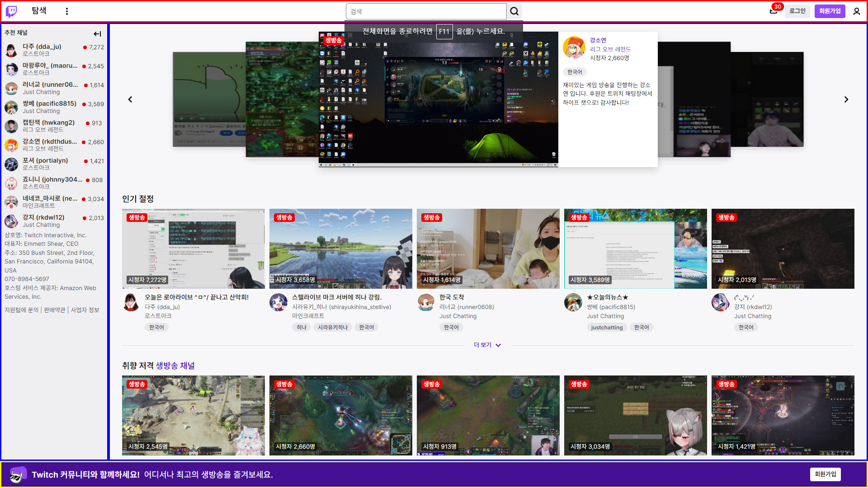
Task: Click 한국어 tag in featured stream panel
Action: 575,72
